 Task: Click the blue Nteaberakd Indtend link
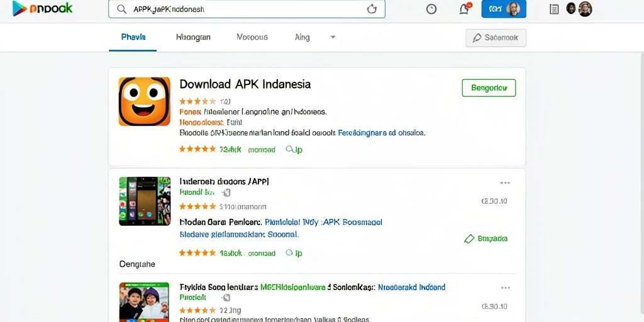coord(411,287)
